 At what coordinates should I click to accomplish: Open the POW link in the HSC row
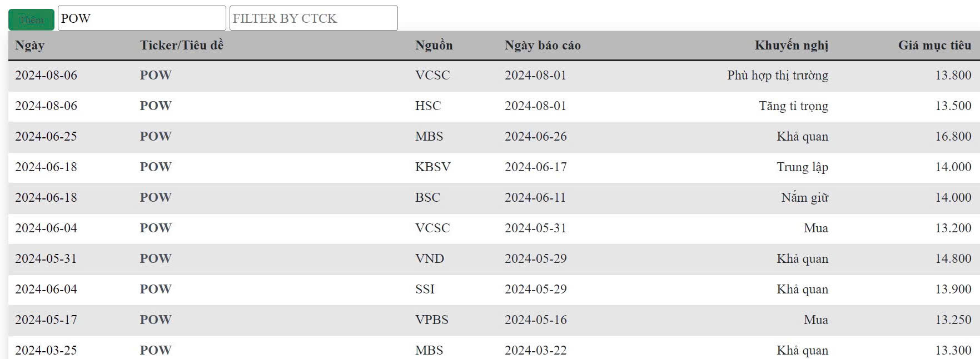pyautogui.click(x=156, y=106)
